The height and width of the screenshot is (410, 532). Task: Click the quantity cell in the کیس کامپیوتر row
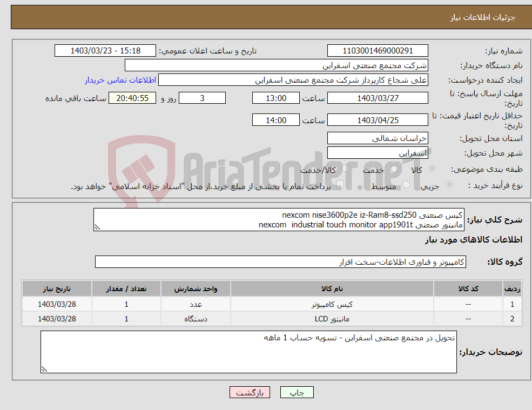(x=126, y=304)
